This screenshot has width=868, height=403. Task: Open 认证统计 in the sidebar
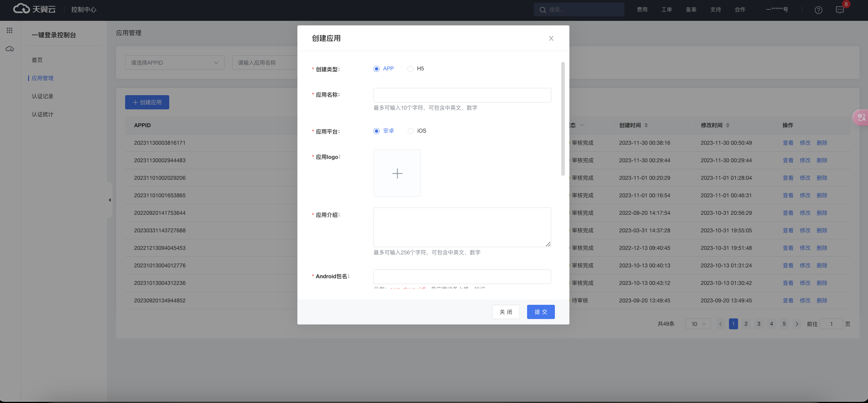tap(42, 114)
